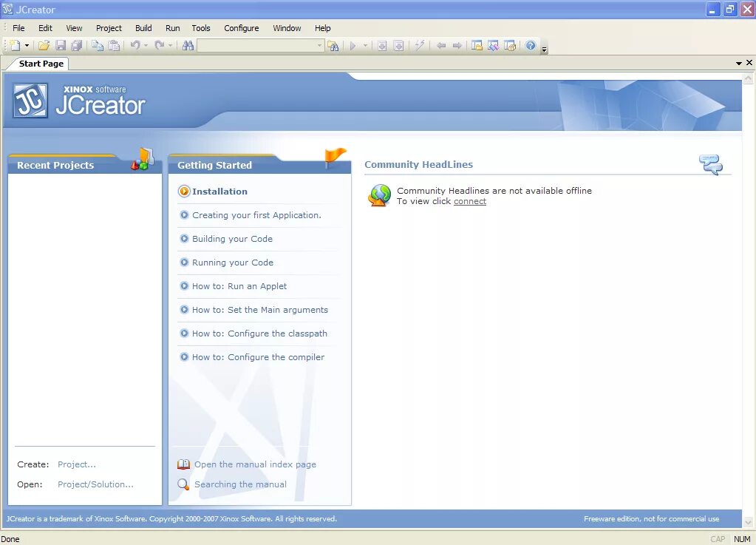Open the Installation guide link

pyautogui.click(x=219, y=192)
